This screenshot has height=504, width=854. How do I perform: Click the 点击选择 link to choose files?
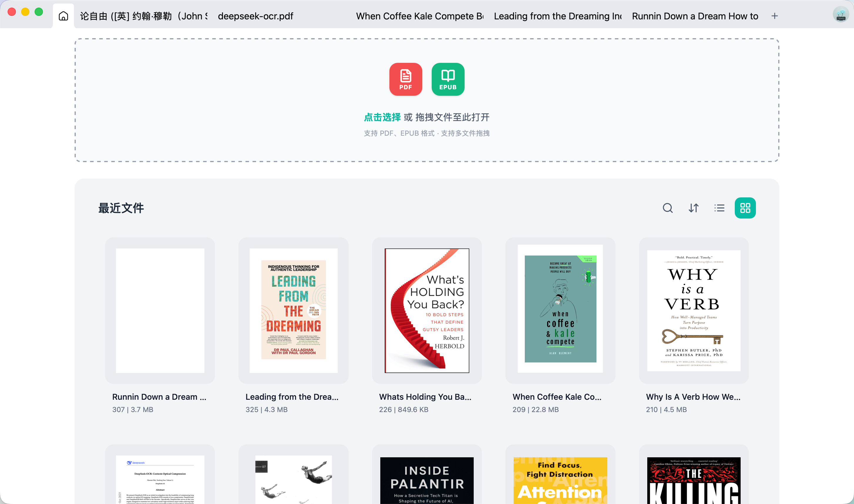coord(382,117)
